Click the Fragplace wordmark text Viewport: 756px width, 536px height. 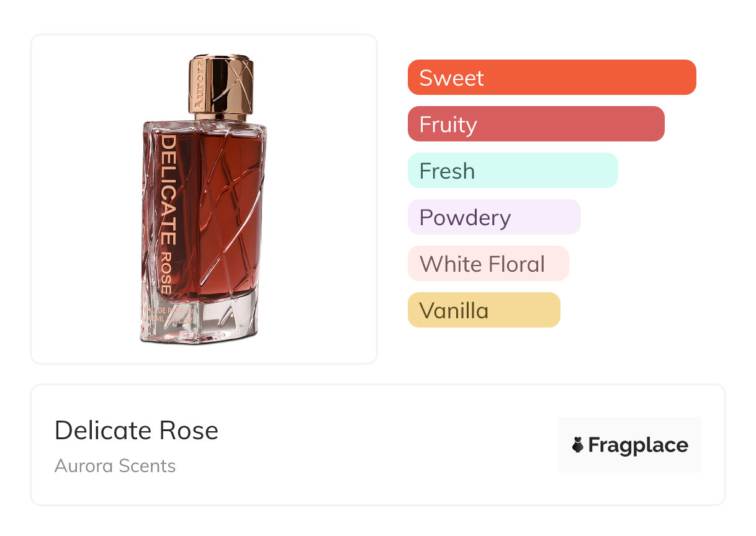(x=638, y=445)
